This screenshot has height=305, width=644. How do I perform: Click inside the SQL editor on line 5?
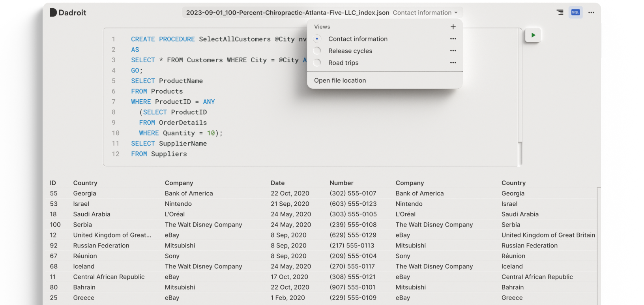point(167,81)
